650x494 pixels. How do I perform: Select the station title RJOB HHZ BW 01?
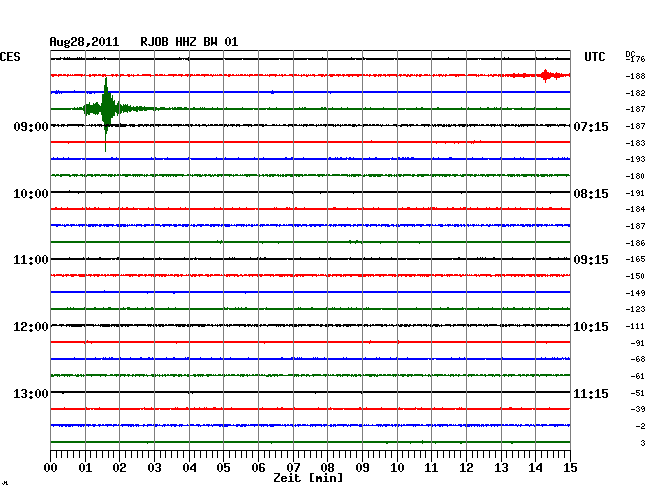[189, 42]
